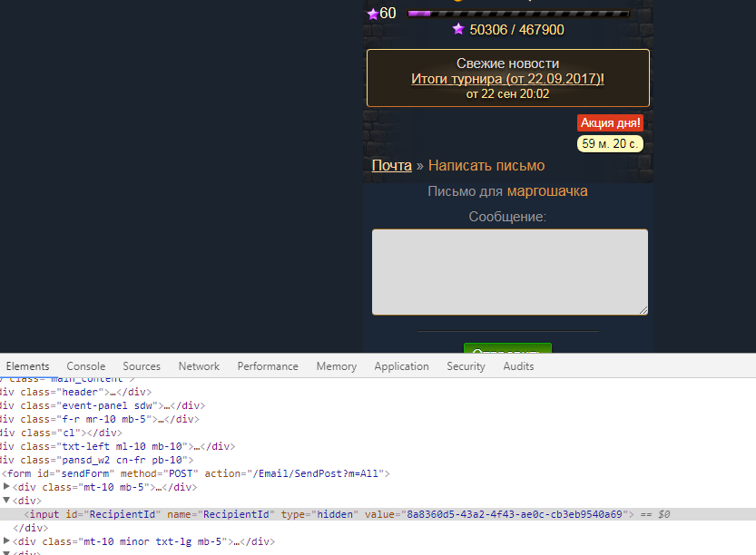Click the маргошачка recipient name
This screenshot has width=756, height=555.
(x=546, y=190)
